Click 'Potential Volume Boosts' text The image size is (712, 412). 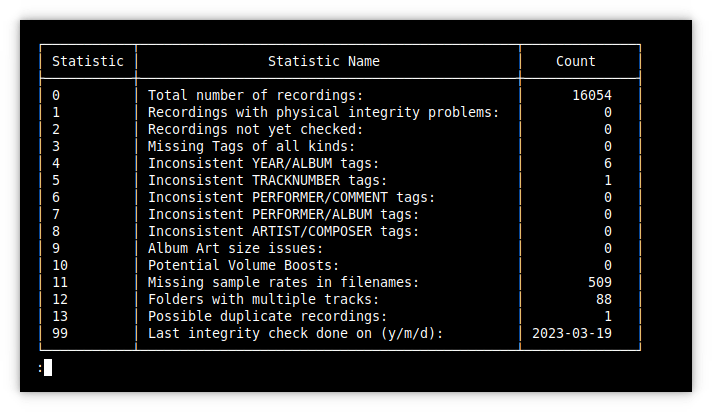[x=243, y=265]
